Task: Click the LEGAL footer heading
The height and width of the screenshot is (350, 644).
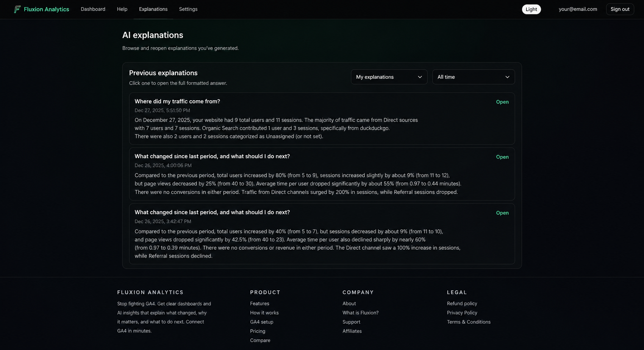Action: tap(457, 292)
